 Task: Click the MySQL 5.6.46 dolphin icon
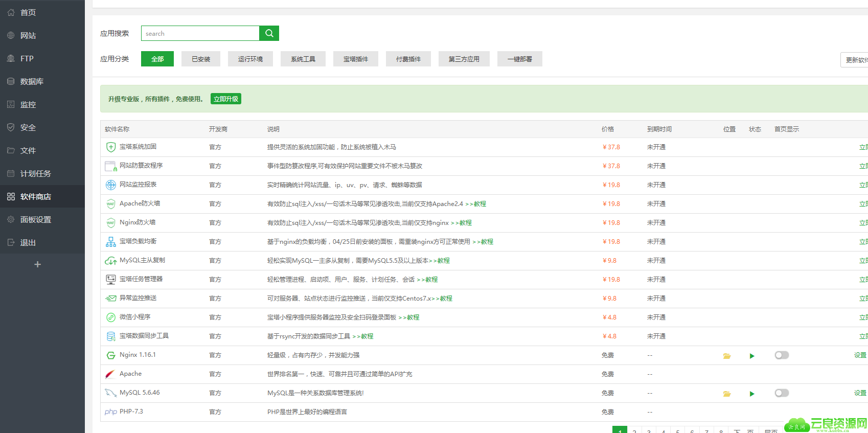tap(110, 393)
